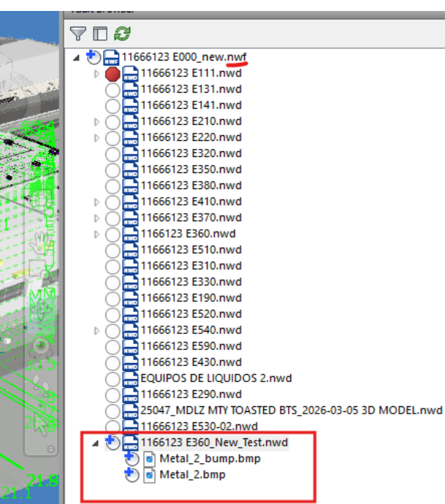Select file name 11666123 E540.nwd

click(x=191, y=330)
